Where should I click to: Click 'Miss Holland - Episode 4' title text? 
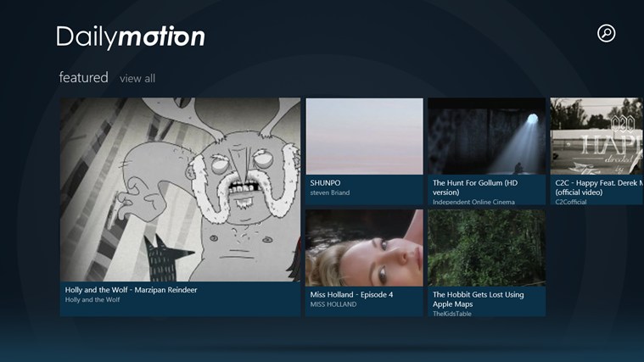(x=351, y=295)
